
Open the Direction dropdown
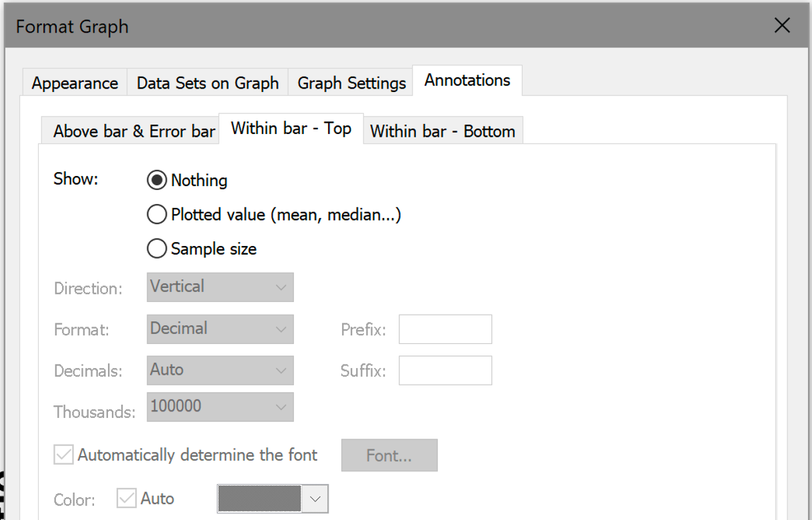click(220, 287)
